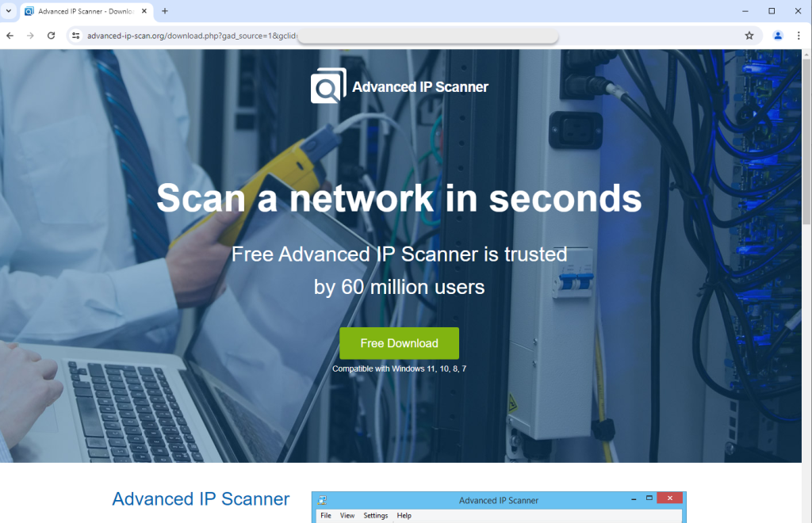Viewport: 812px width, 523px height.
Task: Open site information icon in address bar
Action: pyautogui.click(x=76, y=36)
